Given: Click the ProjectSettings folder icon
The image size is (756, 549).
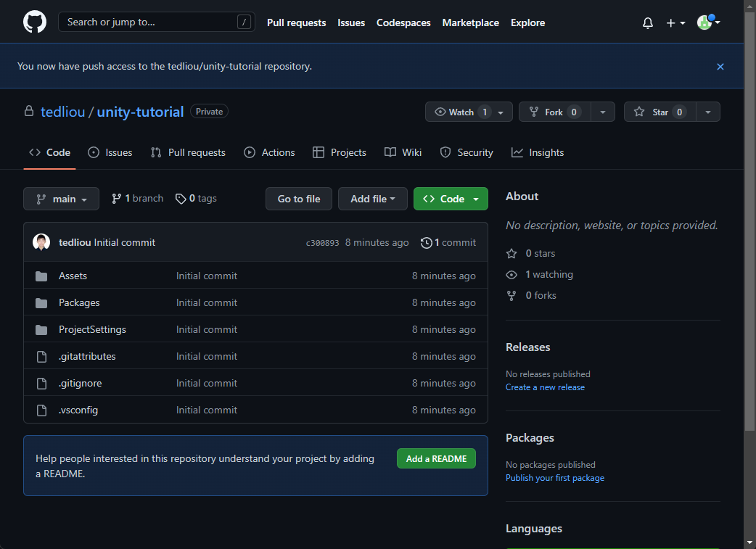Looking at the screenshot, I should coord(41,330).
